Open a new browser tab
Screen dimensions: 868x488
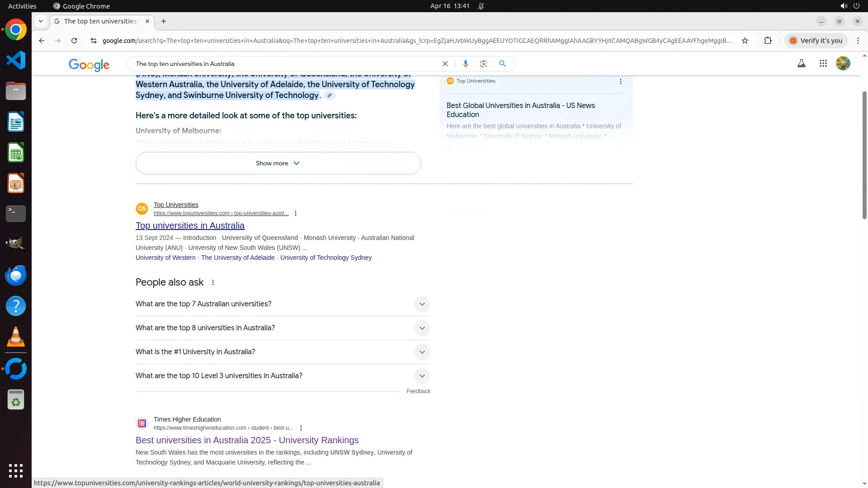[x=164, y=21]
